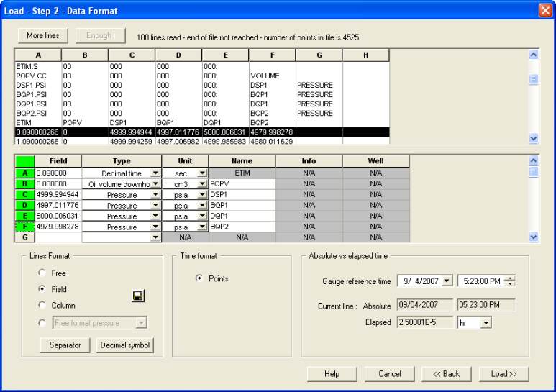Screen dimensions: 556x392
Task: Click the save format floppy disk icon
Action: (138, 296)
